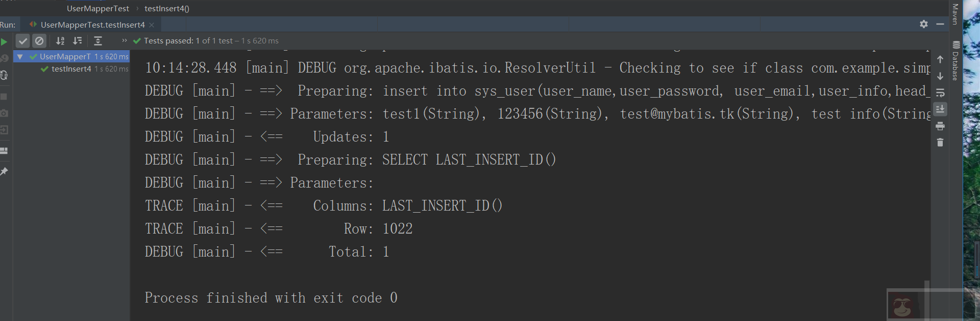Rerun the test with green play icon
This screenshot has height=321, width=980.
[x=4, y=41]
